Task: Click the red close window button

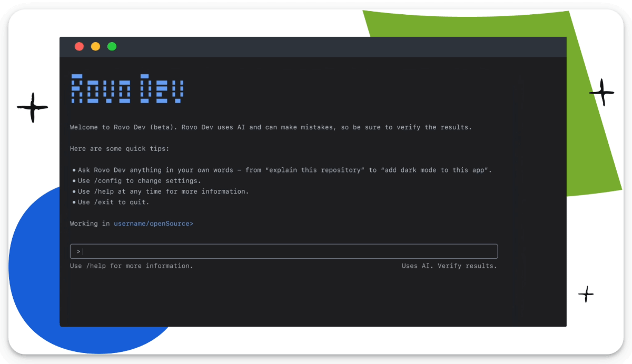Action: [x=79, y=46]
